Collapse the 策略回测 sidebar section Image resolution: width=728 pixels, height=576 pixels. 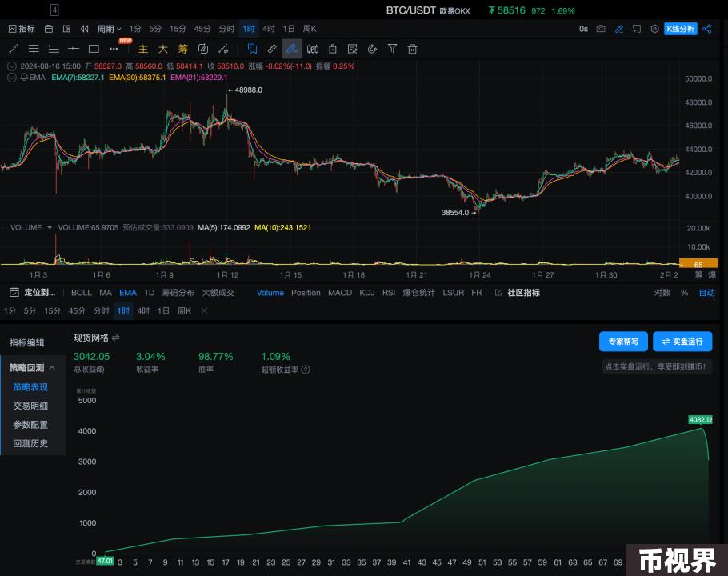(x=52, y=368)
